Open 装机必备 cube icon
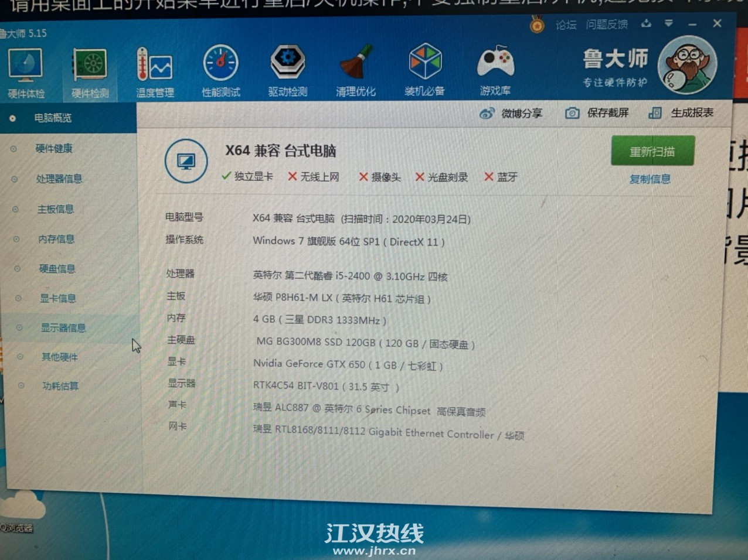 point(424,69)
